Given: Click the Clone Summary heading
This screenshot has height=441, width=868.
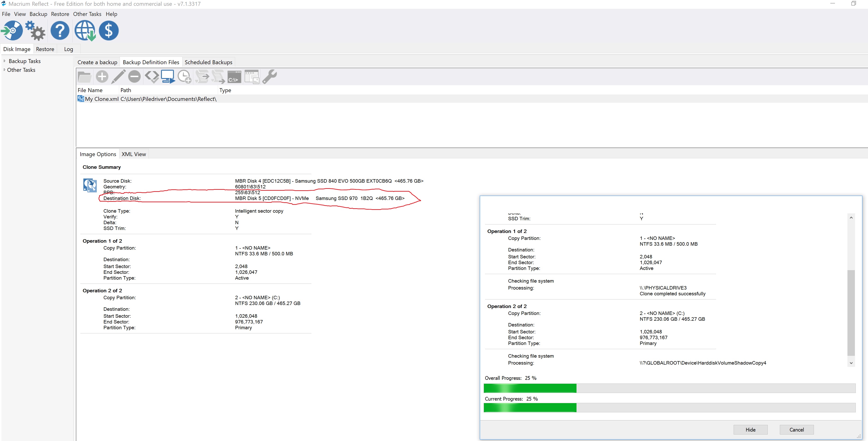Looking at the screenshot, I should [101, 167].
